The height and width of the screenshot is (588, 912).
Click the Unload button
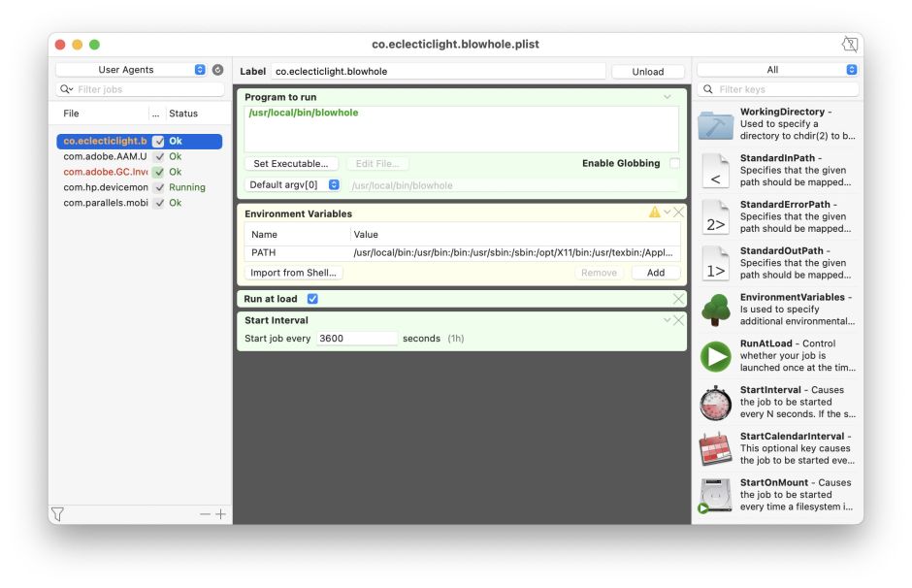647,71
